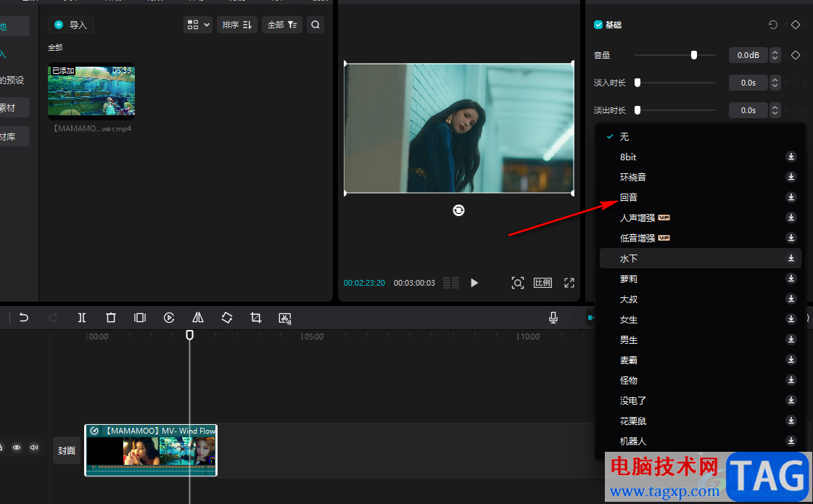Open the view layout dropdown in media panel
This screenshot has height=504, width=813.
(x=198, y=25)
